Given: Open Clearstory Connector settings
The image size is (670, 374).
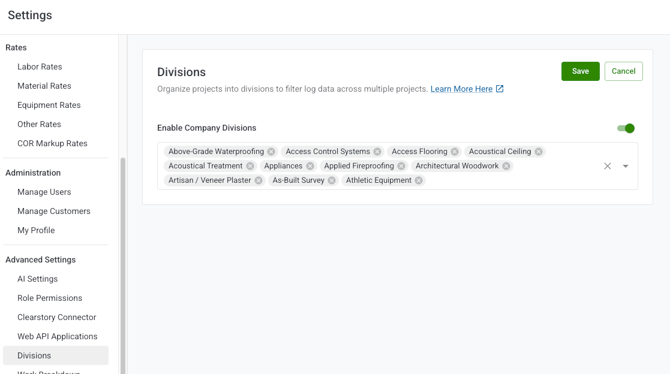Looking at the screenshot, I should pyautogui.click(x=57, y=317).
